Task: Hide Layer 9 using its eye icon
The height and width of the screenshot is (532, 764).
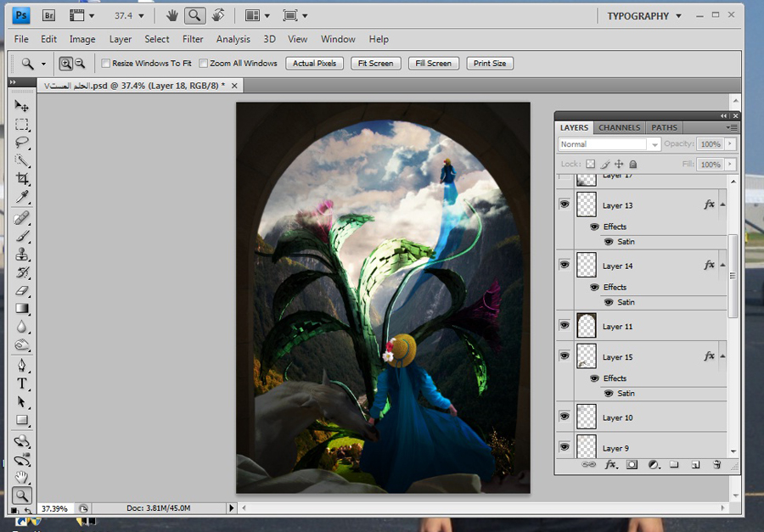Action: [x=565, y=447]
